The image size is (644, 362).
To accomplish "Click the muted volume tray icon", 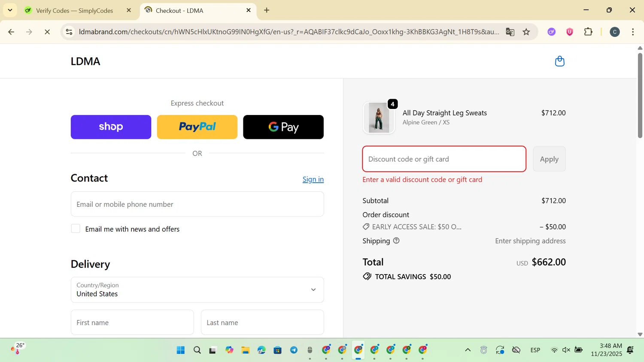I will (566, 350).
